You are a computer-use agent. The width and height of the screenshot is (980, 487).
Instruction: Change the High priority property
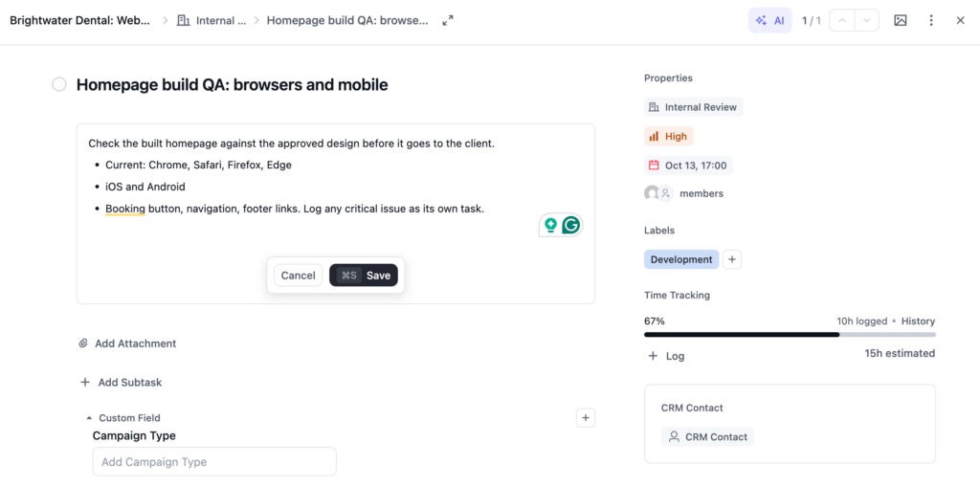[669, 136]
